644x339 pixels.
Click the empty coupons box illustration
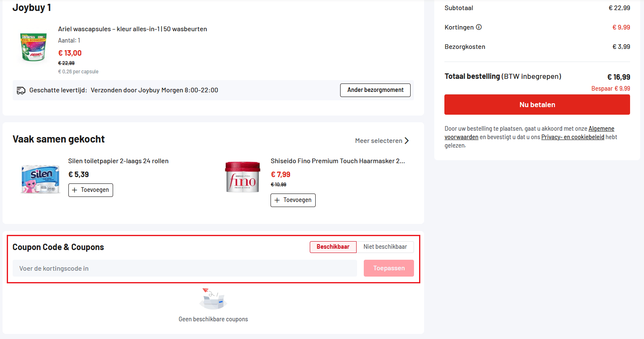[213, 299]
